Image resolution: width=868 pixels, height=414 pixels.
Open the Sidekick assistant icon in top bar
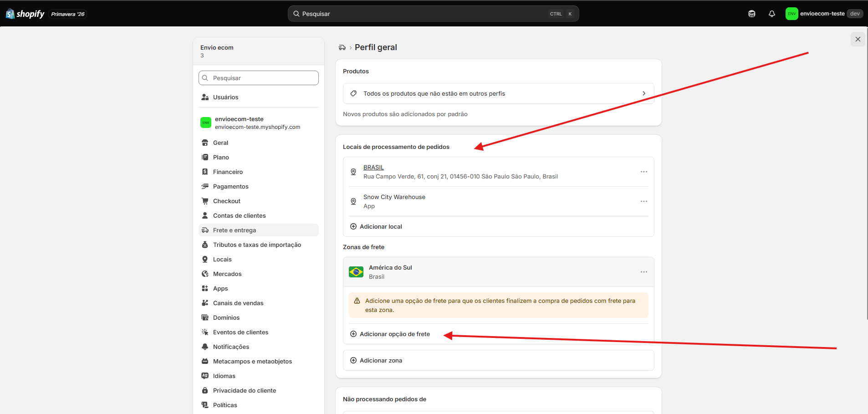(x=752, y=14)
